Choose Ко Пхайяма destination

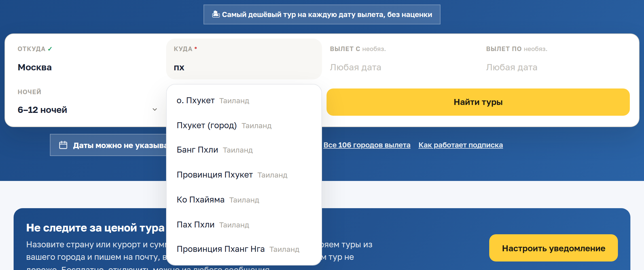coord(244,200)
